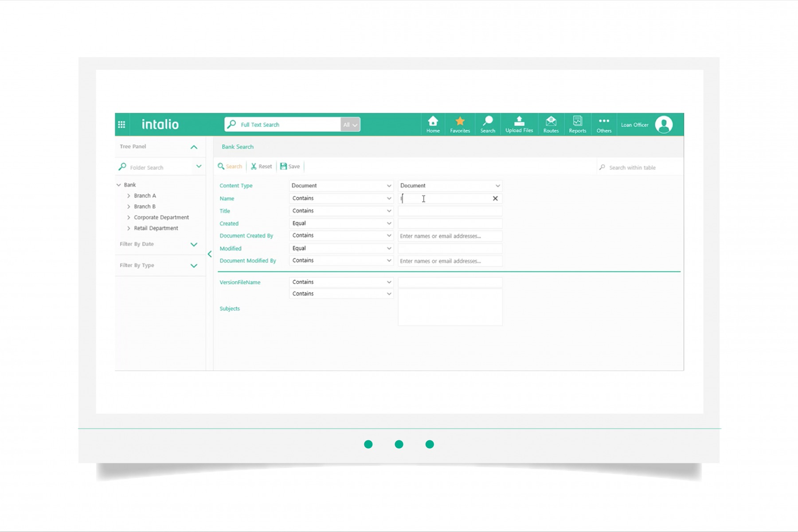The image size is (798, 532).
Task: Click the Search within table magnifier icon
Action: point(602,167)
